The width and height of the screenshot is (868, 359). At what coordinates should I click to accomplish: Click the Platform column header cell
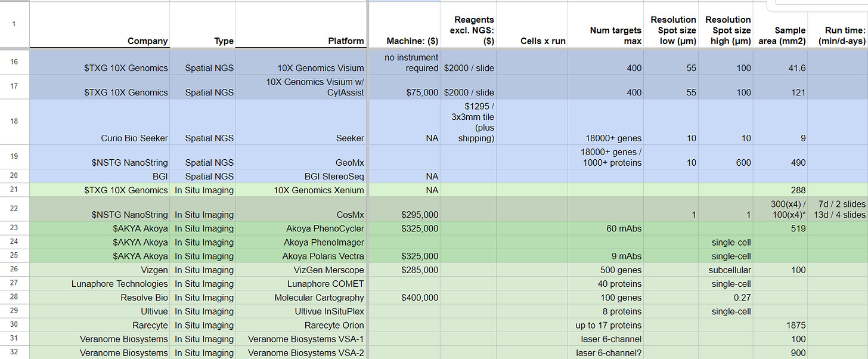pos(301,25)
